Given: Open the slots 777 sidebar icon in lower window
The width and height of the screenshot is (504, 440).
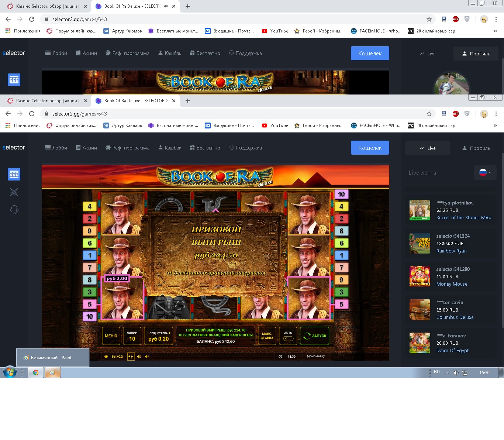Looking at the screenshot, I should click(14, 174).
